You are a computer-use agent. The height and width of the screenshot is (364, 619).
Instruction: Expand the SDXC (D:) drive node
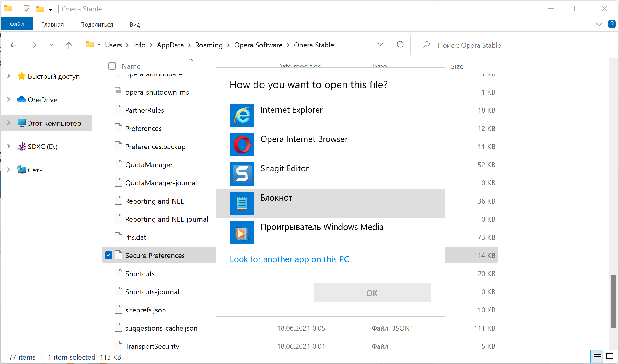9,146
